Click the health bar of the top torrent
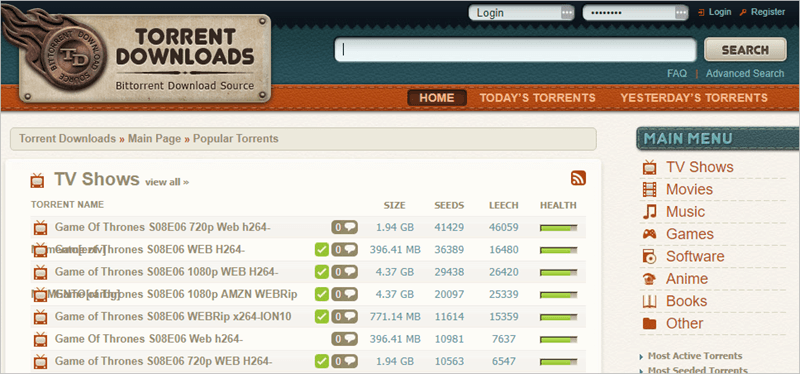 tap(559, 228)
